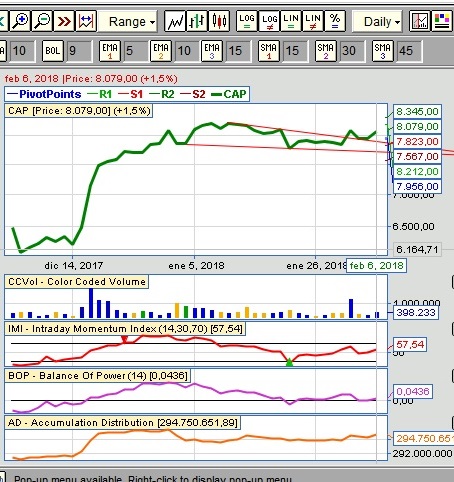Click the EMA 1 period field showing 5

coord(136,51)
